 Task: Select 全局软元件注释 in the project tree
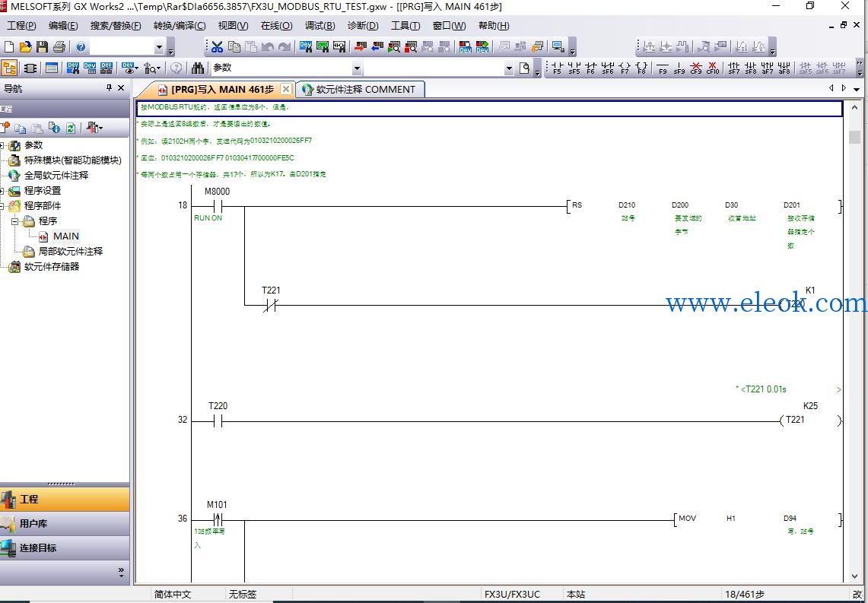coord(56,176)
